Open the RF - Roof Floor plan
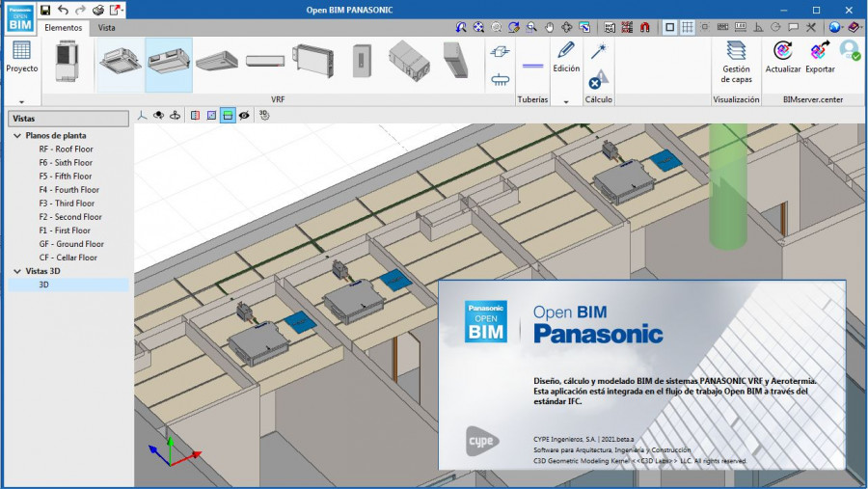The width and height of the screenshot is (868, 489). pyautogui.click(x=66, y=149)
